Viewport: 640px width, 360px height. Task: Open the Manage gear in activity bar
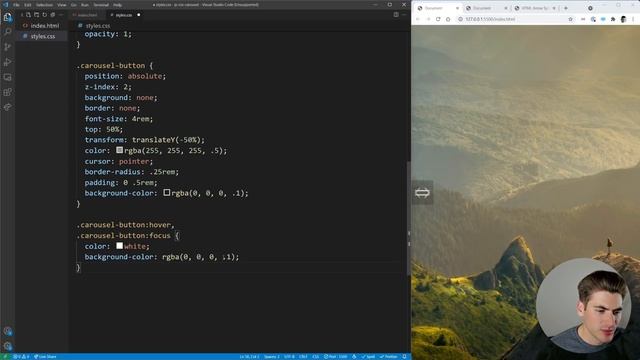tap(7, 346)
